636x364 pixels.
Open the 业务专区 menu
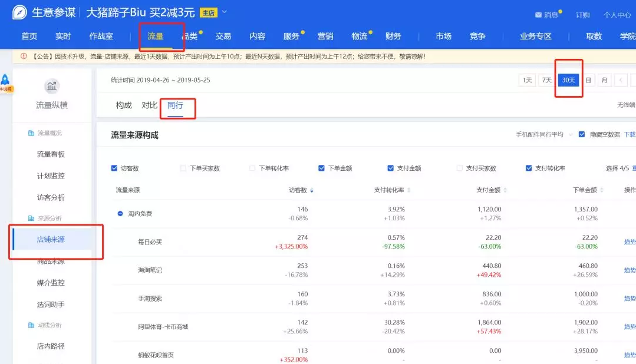click(535, 36)
